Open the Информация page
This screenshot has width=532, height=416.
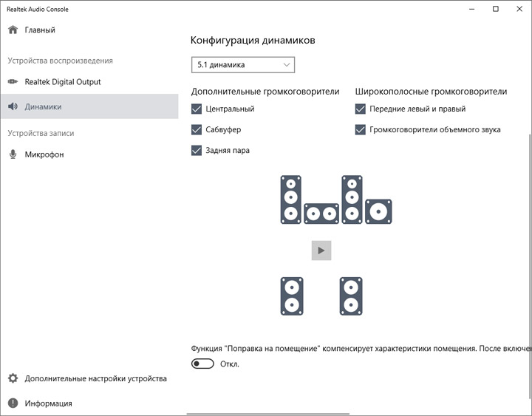(48, 403)
